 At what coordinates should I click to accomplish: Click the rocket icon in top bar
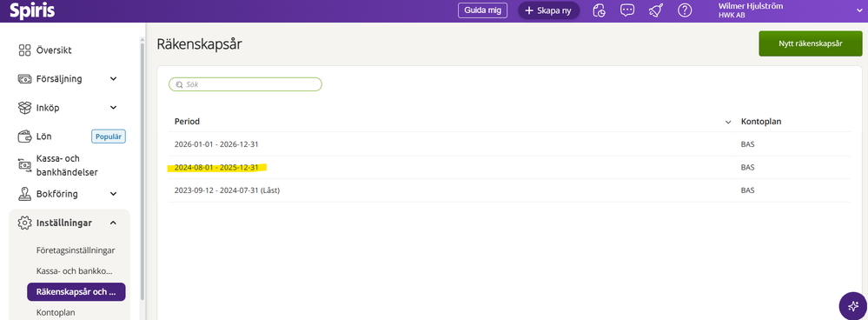tap(656, 10)
